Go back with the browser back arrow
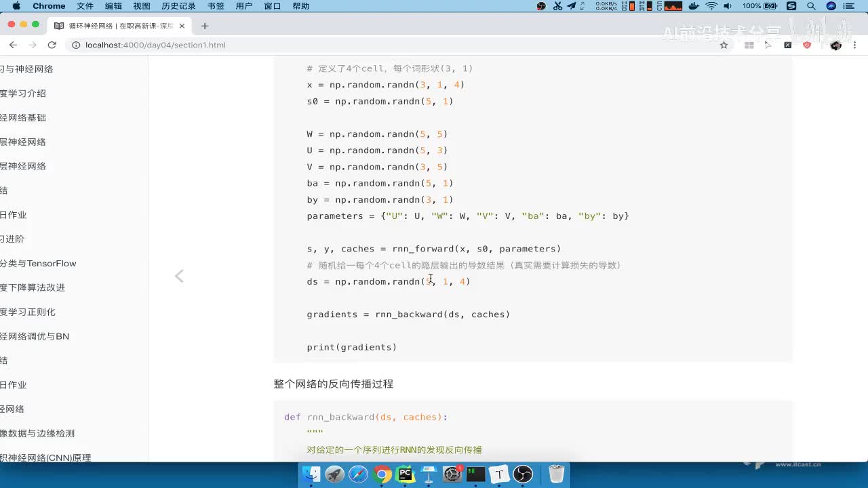This screenshot has width=868, height=488. (x=13, y=45)
